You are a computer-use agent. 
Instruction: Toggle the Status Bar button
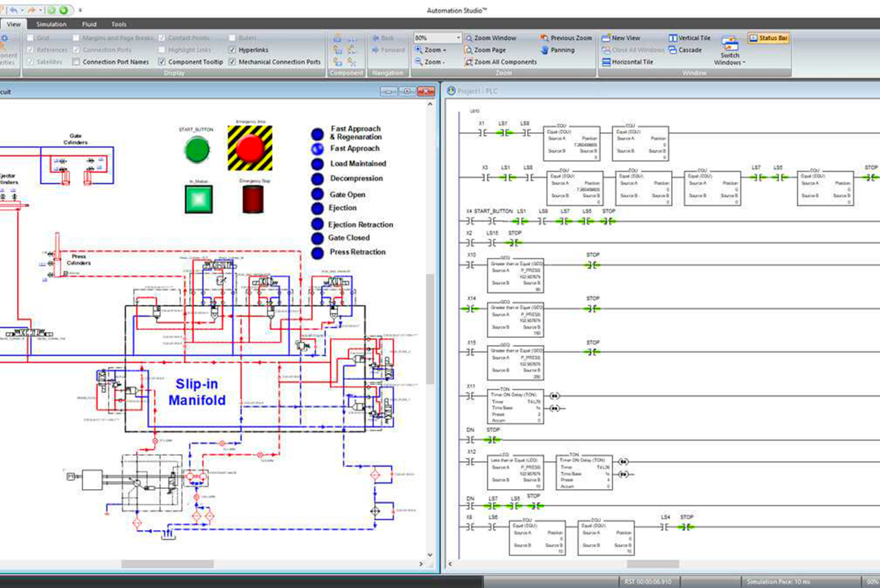pyautogui.click(x=769, y=38)
